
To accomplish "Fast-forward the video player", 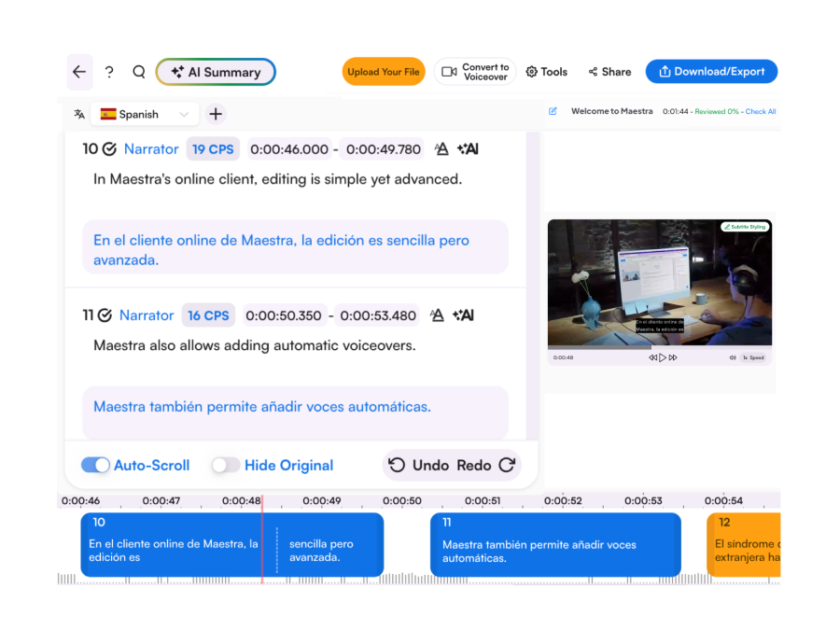I will [x=673, y=357].
